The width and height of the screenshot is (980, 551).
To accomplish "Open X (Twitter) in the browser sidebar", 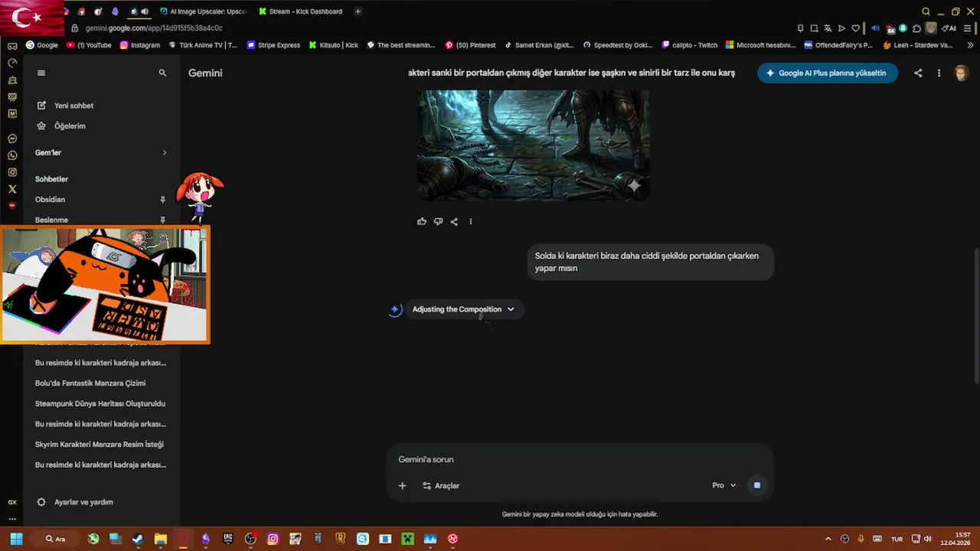I will click(12, 189).
